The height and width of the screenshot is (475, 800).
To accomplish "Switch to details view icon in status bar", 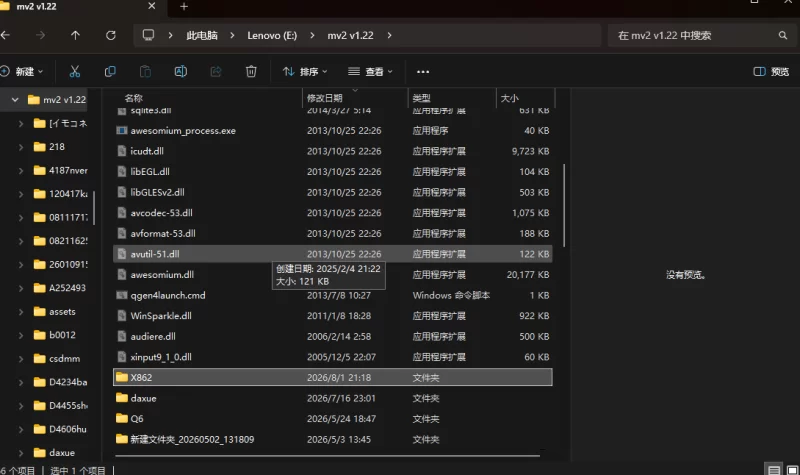I will click(x=774, y=470).
